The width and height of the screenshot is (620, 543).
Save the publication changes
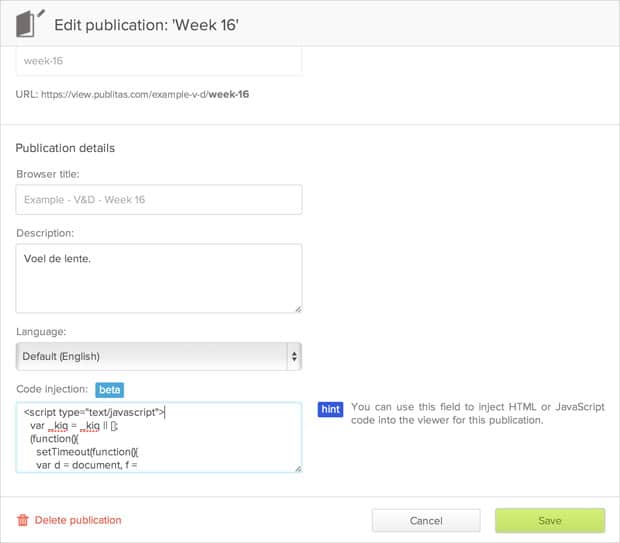coord(549,520)
